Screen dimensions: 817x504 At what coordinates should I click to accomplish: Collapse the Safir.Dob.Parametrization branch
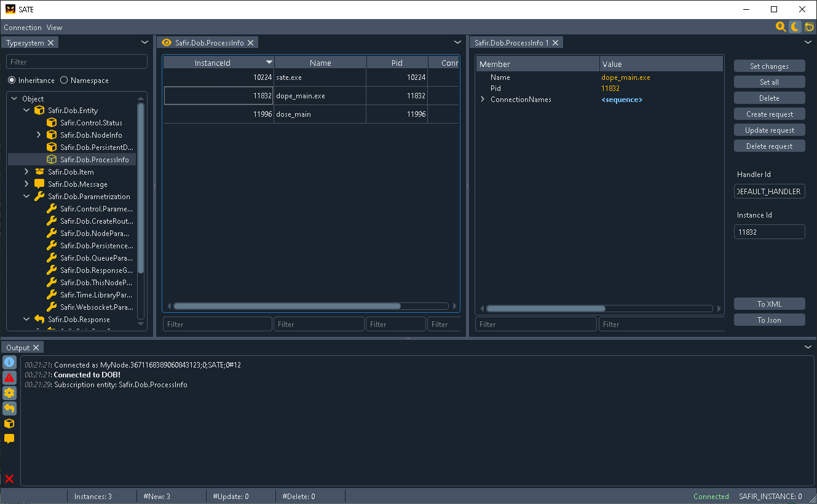coord(26,196)
